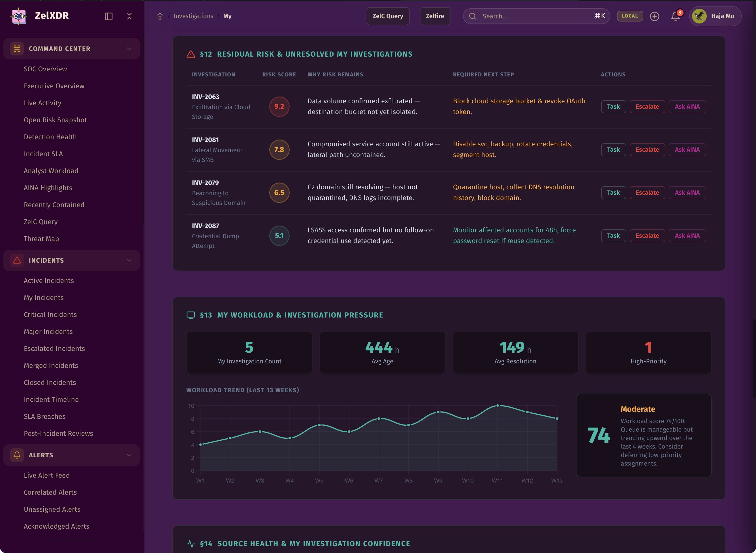The image size is (756, 553).
Task: Click the Incidents warning triangle icon
Action: point(17,260)
